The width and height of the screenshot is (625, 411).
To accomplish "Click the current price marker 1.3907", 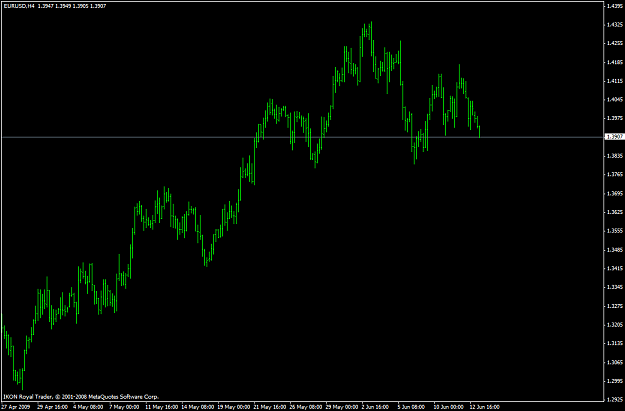I will tap(614, 137).
